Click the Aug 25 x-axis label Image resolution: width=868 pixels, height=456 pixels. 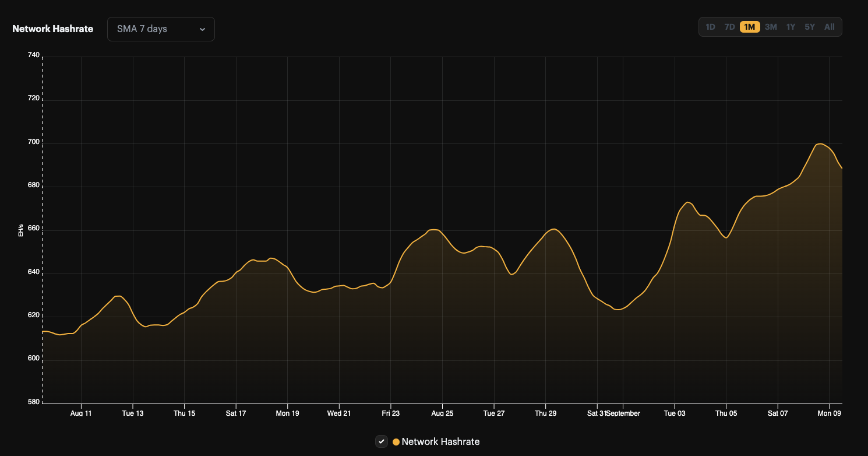442,413
